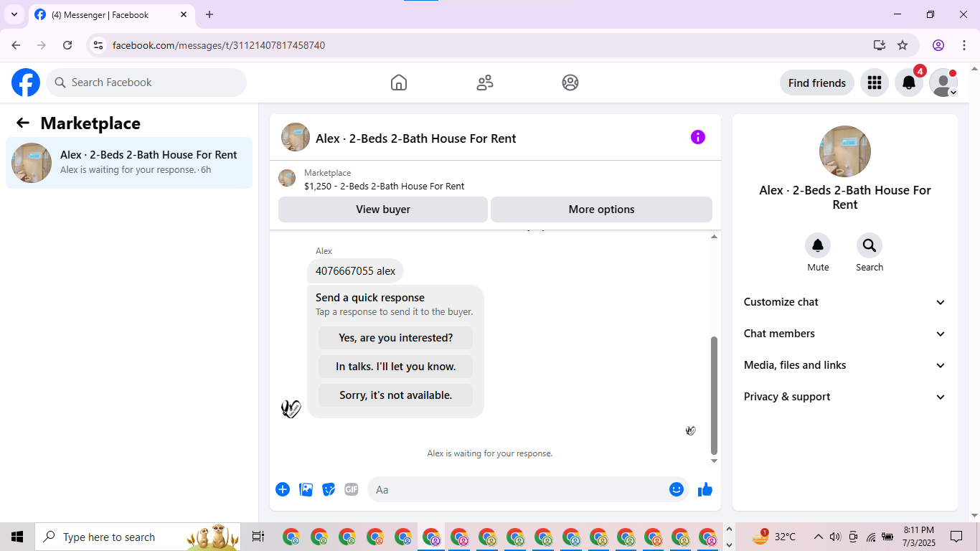Click install app icon in address bar
Screen dimensions: 980x551
click(880, 45)
